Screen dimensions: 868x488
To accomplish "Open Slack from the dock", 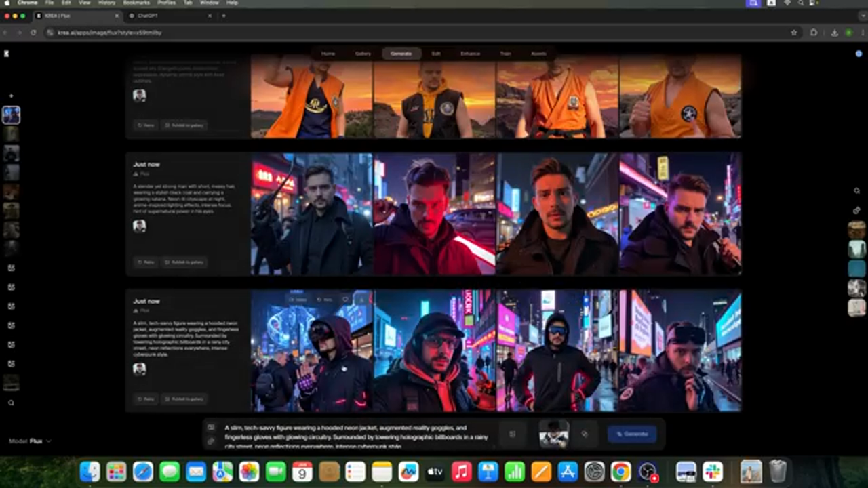I will (713, 471).
